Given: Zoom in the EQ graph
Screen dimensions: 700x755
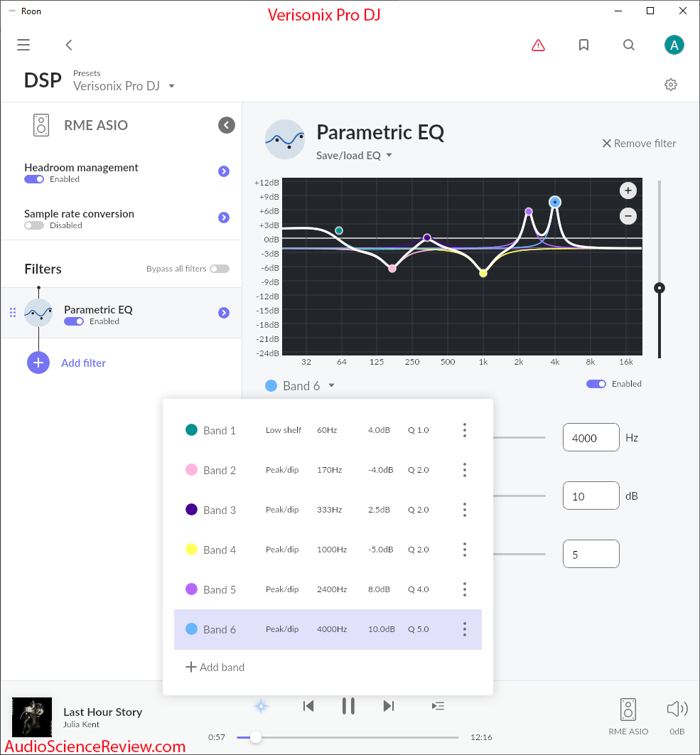Looking at the screenshot, I should 628,191.
